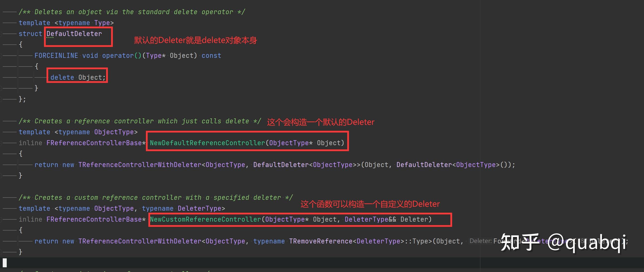This screenshot has height=272, width=644.
Task: Click the 'operator' keyword in the struct
Action: pyautogui.click(x=118, y=55)
